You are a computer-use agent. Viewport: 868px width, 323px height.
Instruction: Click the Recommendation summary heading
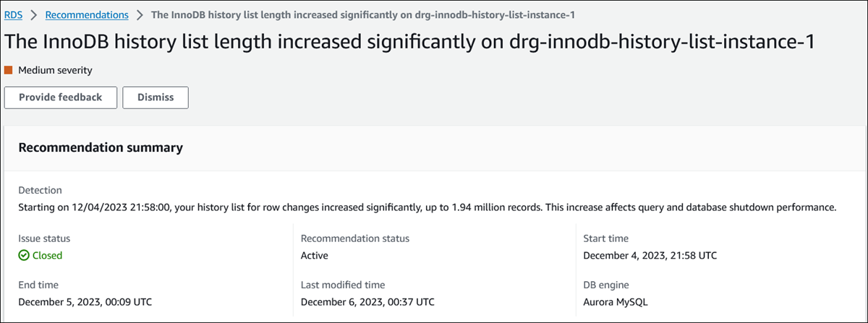100,148
